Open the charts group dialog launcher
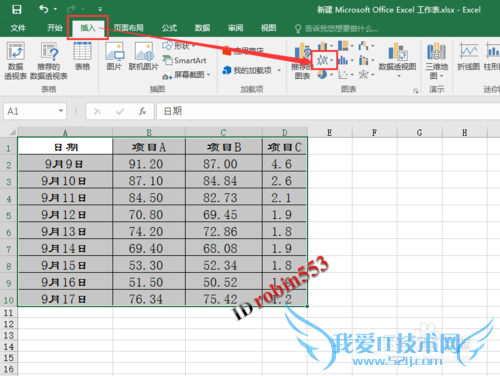The image size is (500, 376). [416, 91]
